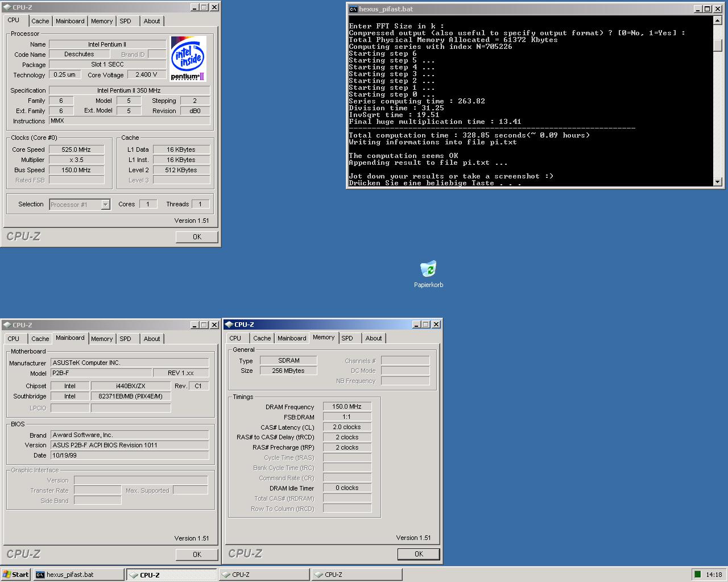Click the title icon of the CPU tab CPU-Z window
This screenshot has height=582, width=728.
[7, 7]
